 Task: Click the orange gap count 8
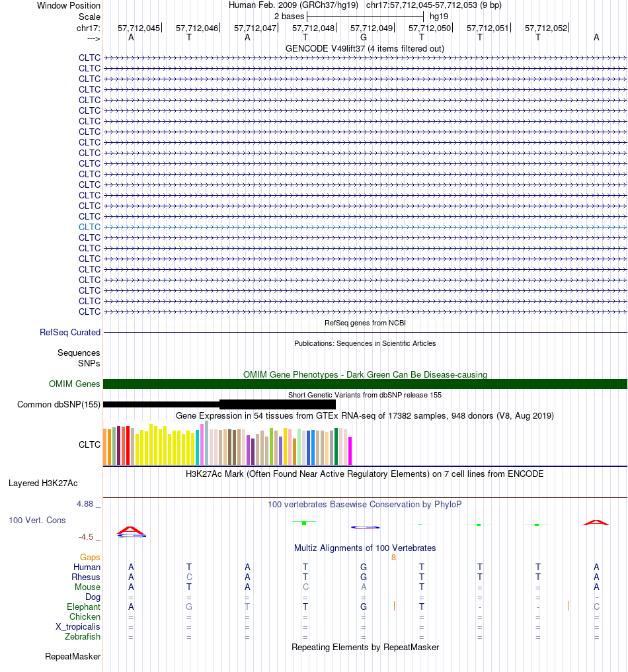tap(394, 558)
